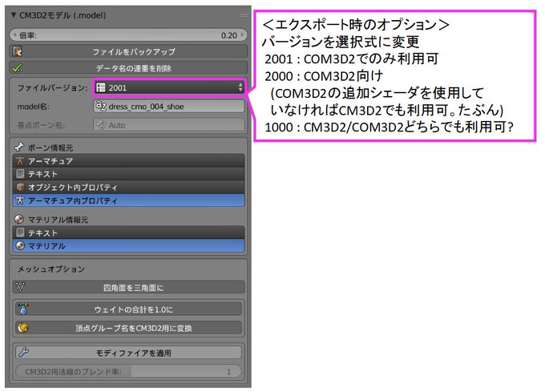This screenshot has width=545, height=392.
Task: Click the wrench modifier icon
Action: [x=23, y=353]
